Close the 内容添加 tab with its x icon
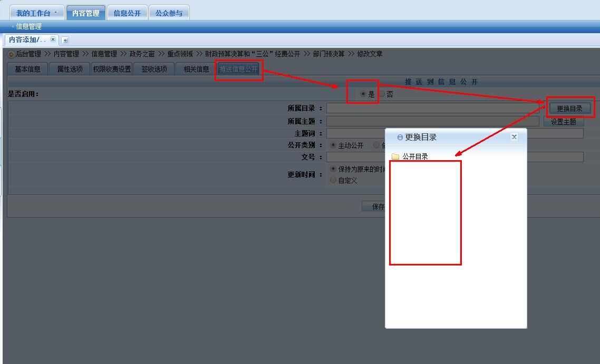 coord(53,39)
